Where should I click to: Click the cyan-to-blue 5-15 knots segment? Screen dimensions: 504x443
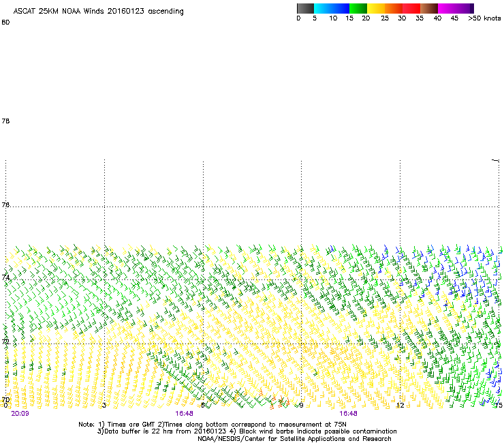point(332,8)
